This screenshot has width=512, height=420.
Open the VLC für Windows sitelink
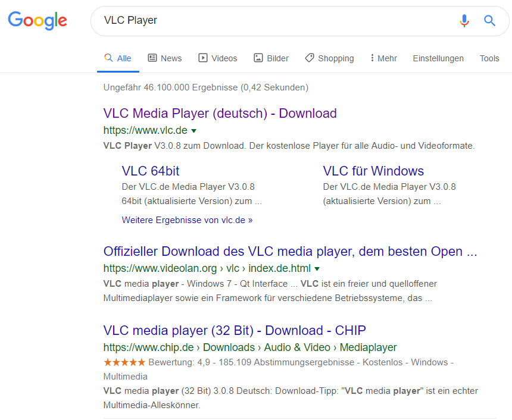coord(373,171)
